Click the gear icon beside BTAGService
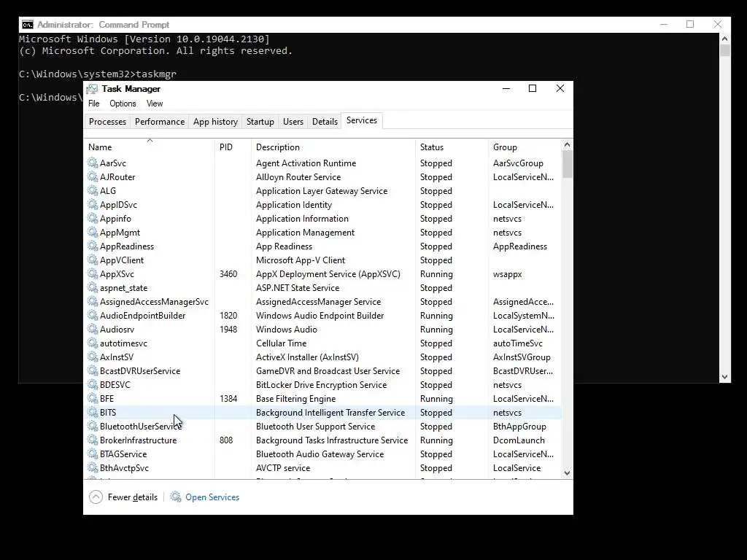747x560 pixels. (93, 454)
